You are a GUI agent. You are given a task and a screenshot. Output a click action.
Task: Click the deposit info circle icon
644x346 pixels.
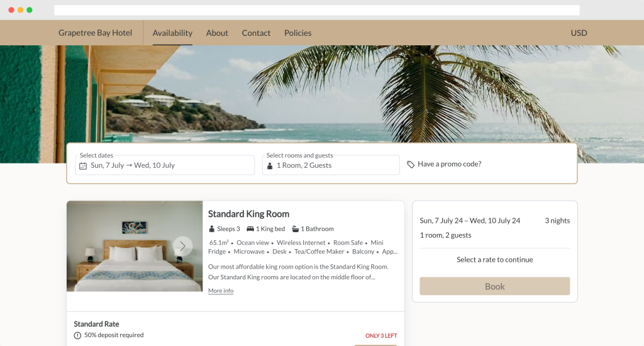click(77, 335)
